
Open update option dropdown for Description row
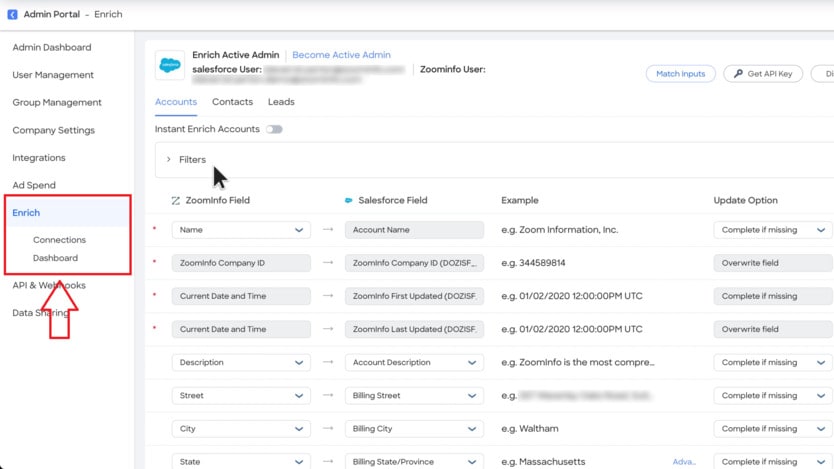click(773, 362)
